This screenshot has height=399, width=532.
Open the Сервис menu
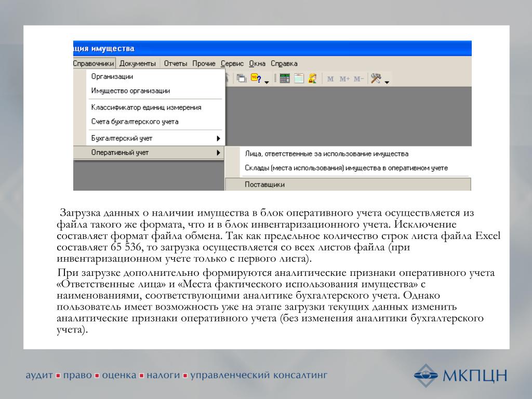coord(232,63)
